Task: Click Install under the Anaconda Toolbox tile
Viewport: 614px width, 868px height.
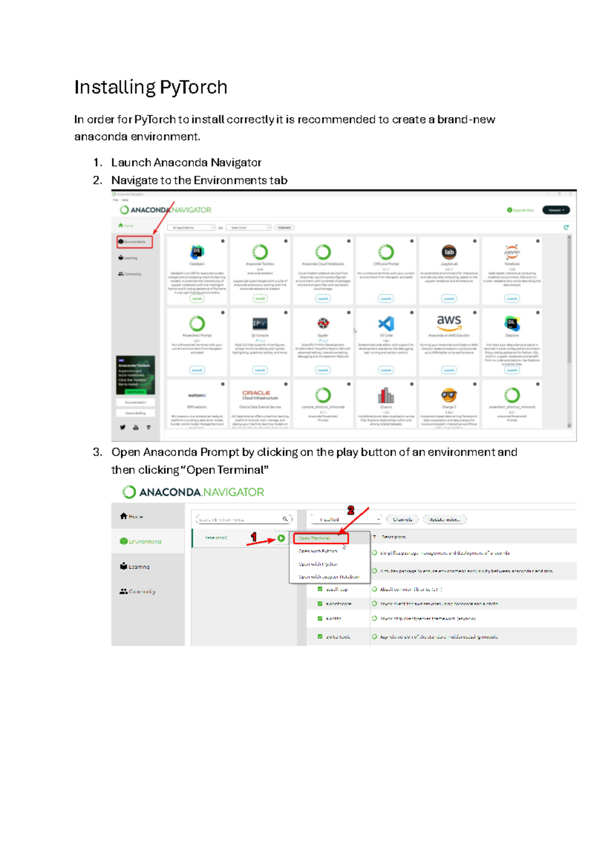Action: tap(260, 298)
